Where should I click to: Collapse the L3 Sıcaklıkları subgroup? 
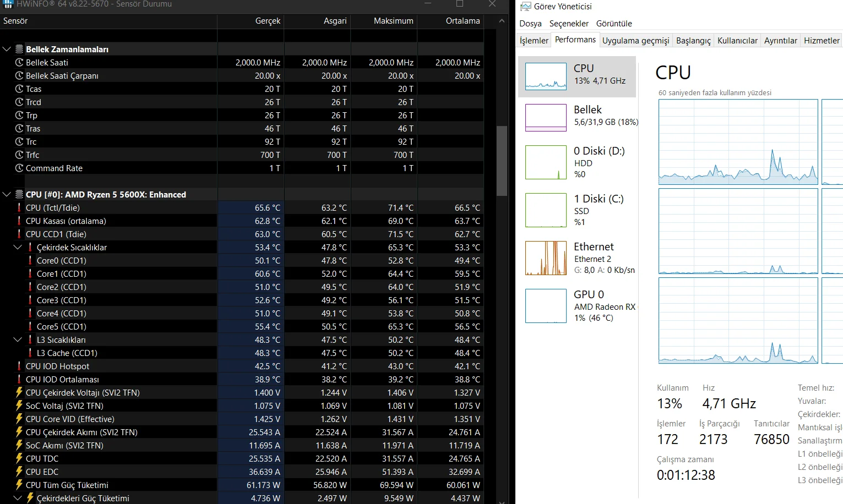point(18,340)
